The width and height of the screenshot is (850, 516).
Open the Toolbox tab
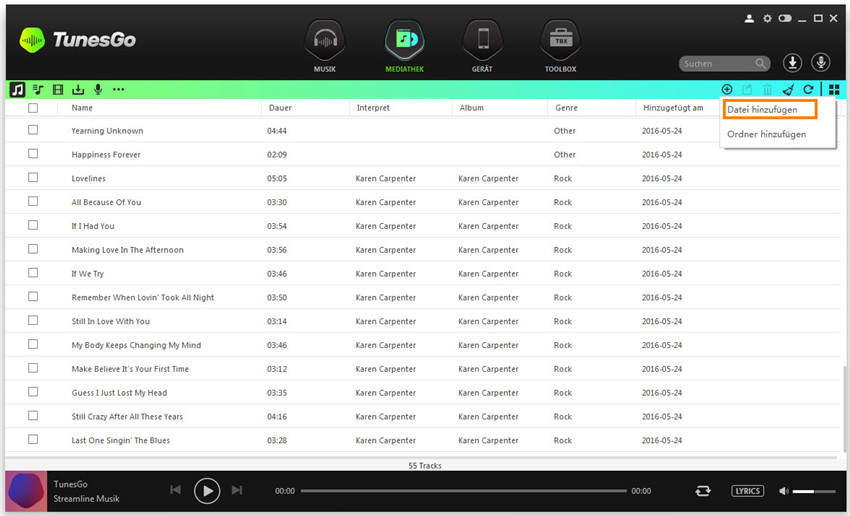[x=561, y=47]
